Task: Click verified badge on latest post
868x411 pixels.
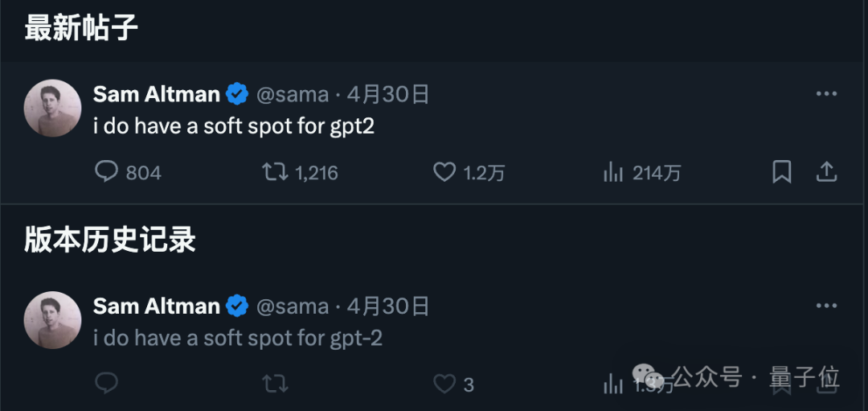Action: click(237, 94)
